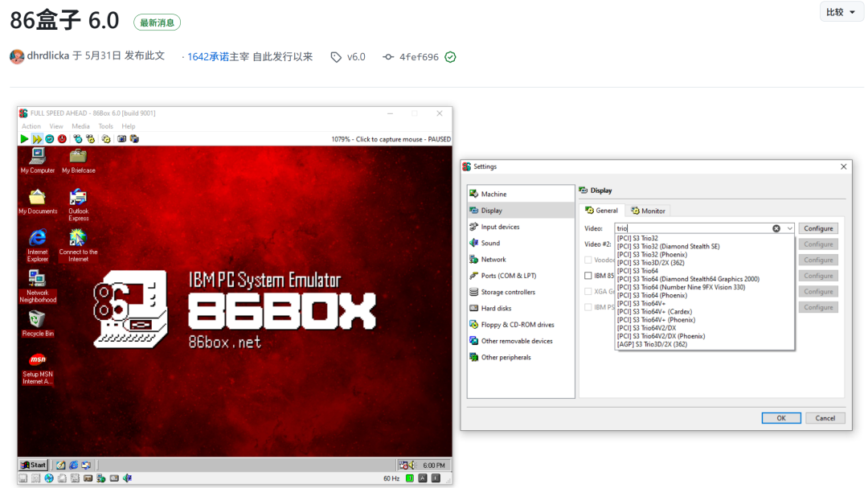
Task: Click the Windows Start button
Action: (x=34, y=465)
